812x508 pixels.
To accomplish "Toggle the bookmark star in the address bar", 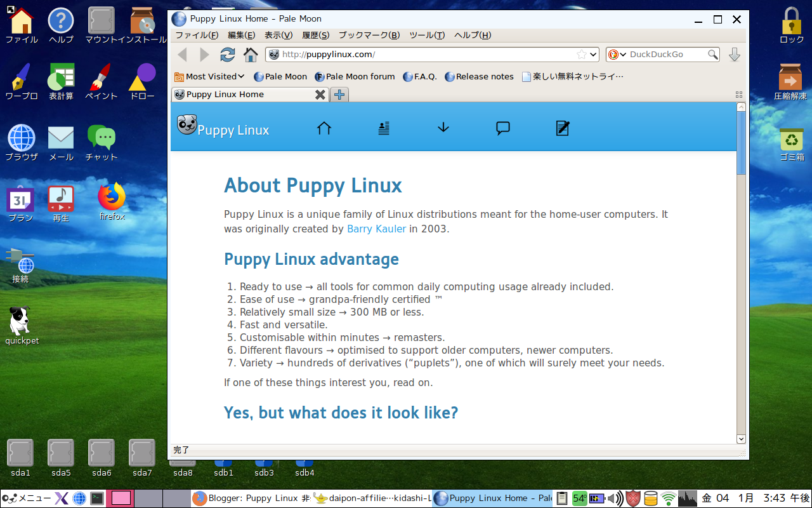I will [584, 55].
